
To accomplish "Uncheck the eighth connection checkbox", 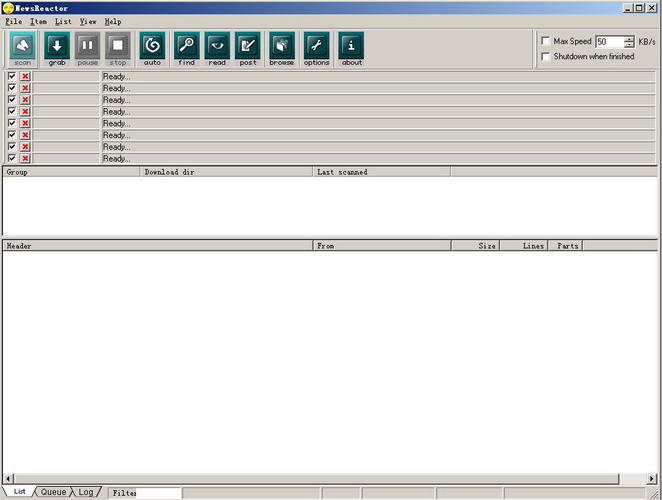I will tap(12, 158).
